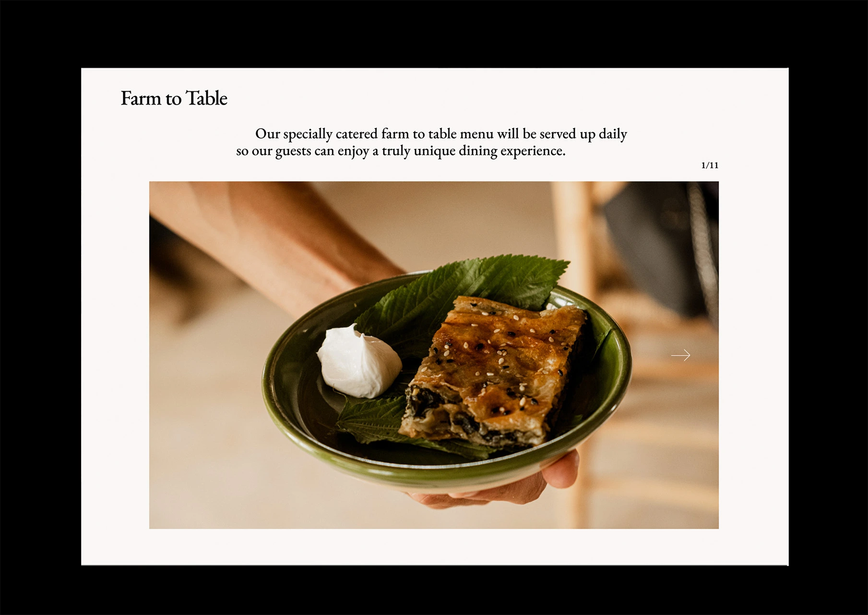Click the white margin below the photo
The image size is (868, 615).
click(x=434, y=547)
